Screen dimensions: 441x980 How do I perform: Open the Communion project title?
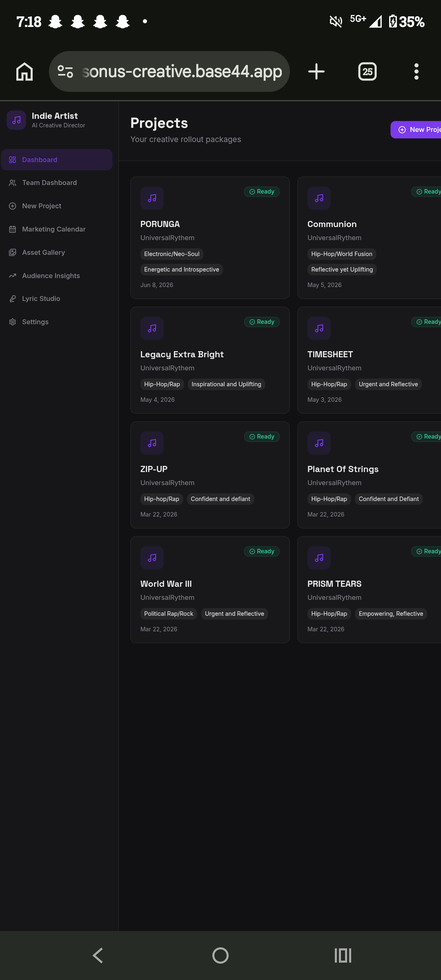point(332,224)
